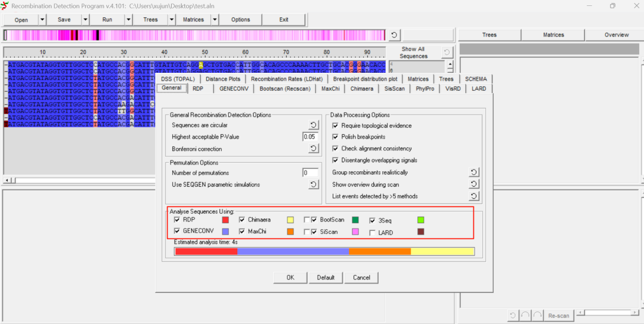The width and height of the screenshot is (644, 324).
Task: Enable the LARD method checkbox
Action: [373, 233]
